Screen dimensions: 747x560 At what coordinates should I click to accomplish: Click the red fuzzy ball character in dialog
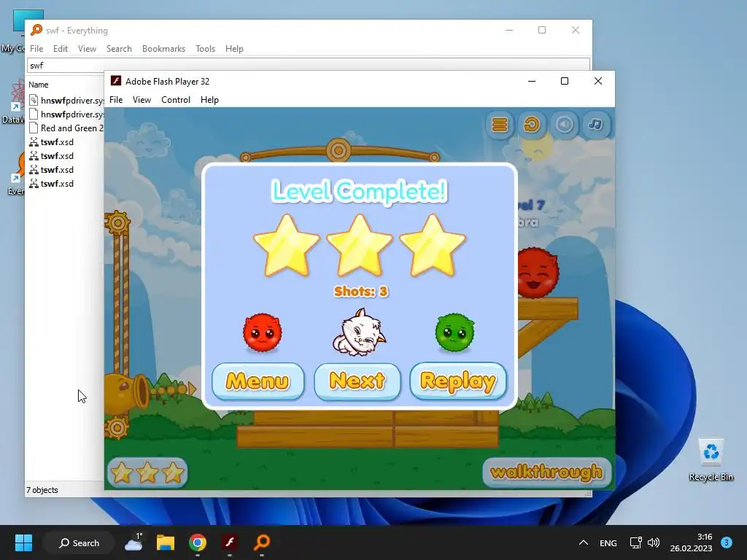(x=263, y=332)
